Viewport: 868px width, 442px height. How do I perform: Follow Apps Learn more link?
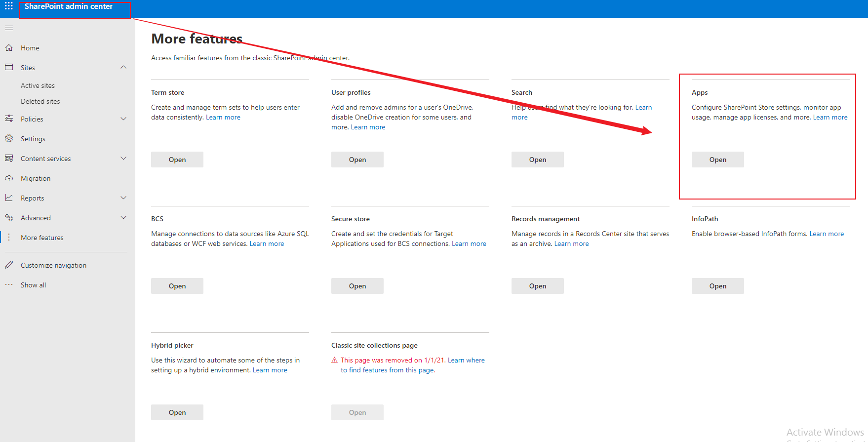(x=830, y=117)
